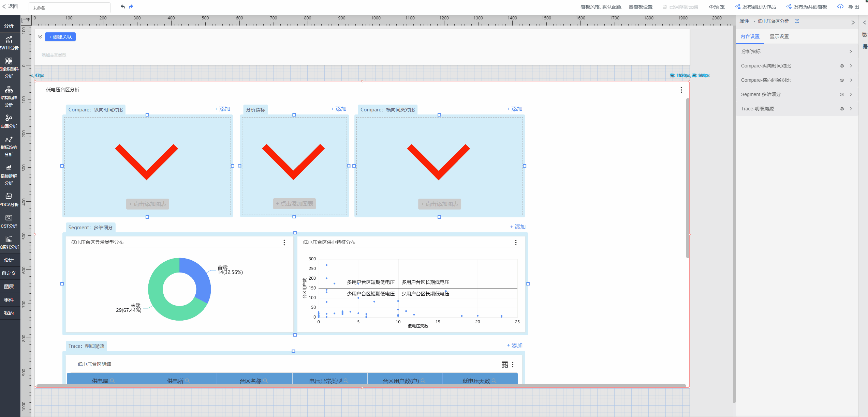Toggle visibility of Compare-纵向时间对比
The height and width of the screenshot is (417, 868).
pyautogui.click(x=841, y=66)
